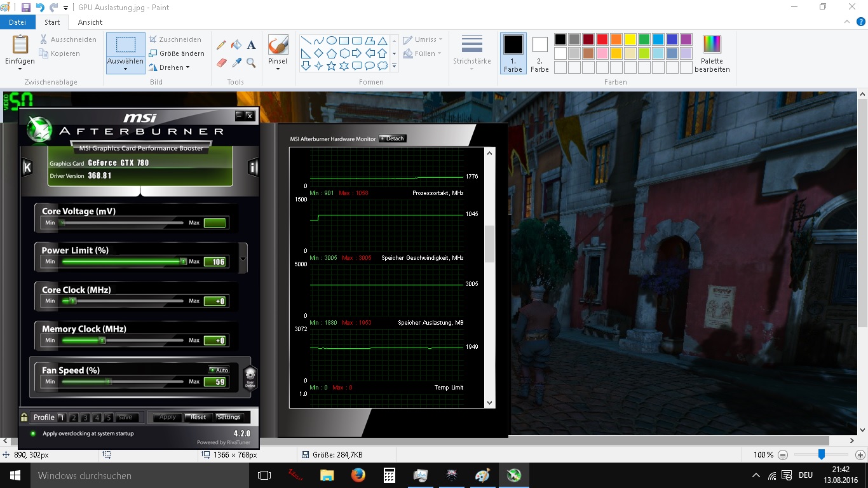This screenshot has height=488, width=868.
Task: Switch to the Ansicht tab
Action: click(90, 22)
